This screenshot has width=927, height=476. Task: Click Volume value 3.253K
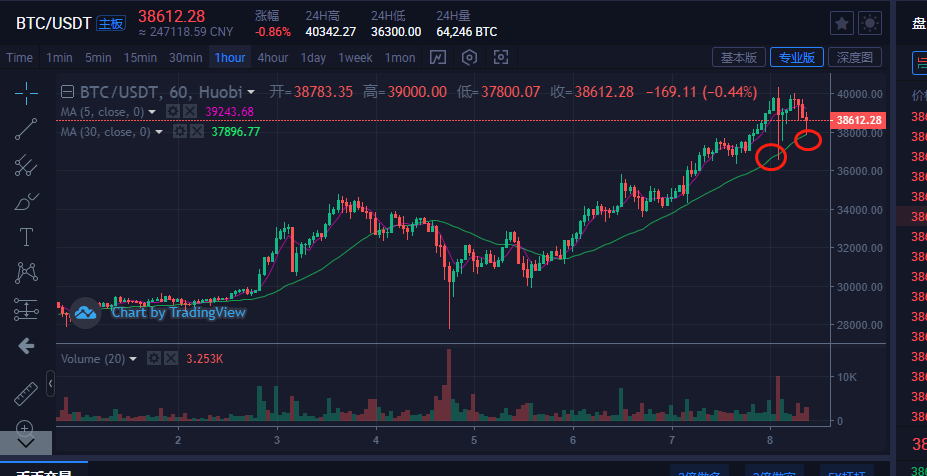[203, 359]
